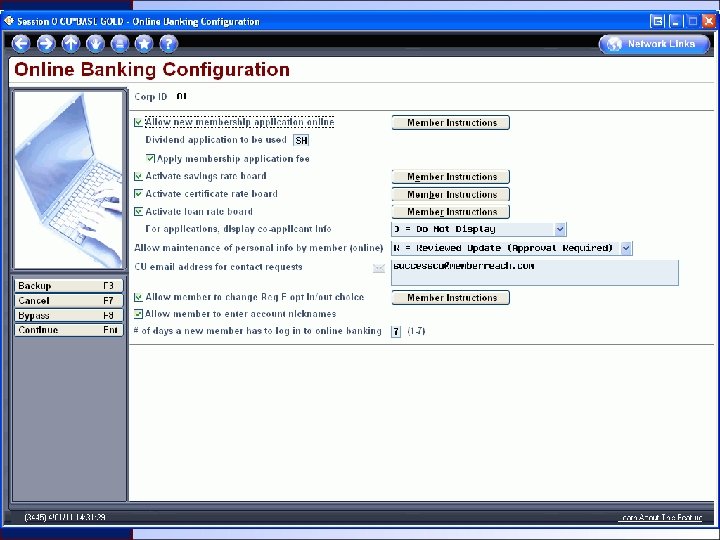Click the Bypass F8 button

[x=68, y=315]
